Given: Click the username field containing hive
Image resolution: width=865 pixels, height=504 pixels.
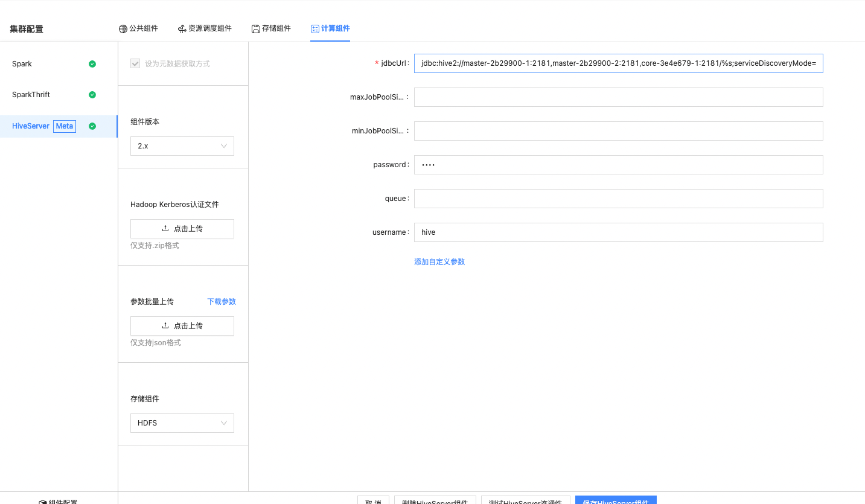Looking at the screenshot, I should [x=619, y=232].
